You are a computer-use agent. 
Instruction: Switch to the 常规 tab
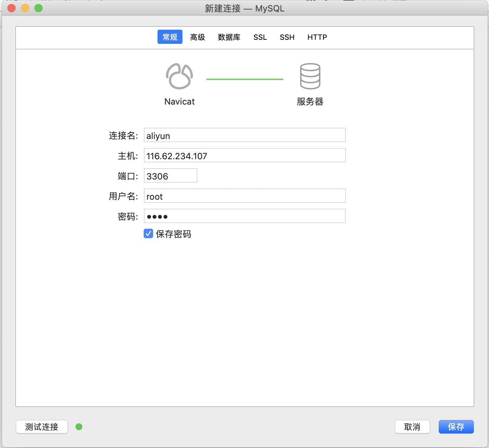click(170, 37)
